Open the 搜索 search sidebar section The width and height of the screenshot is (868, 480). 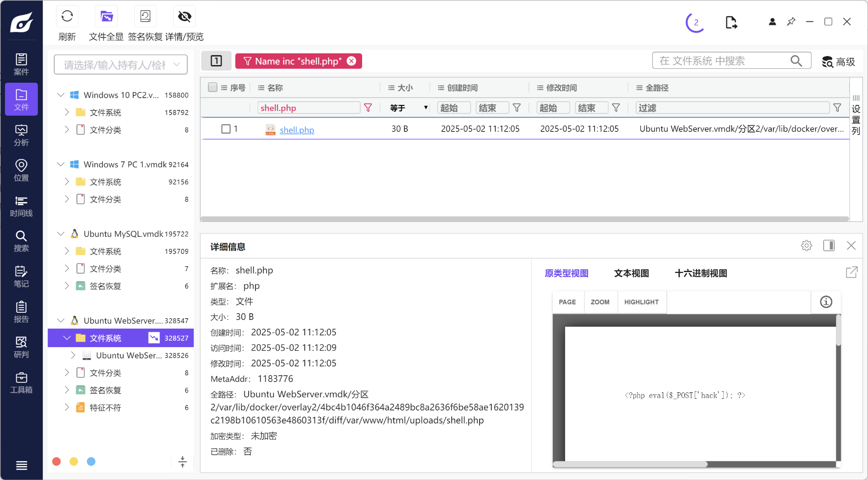click(21, 240)
